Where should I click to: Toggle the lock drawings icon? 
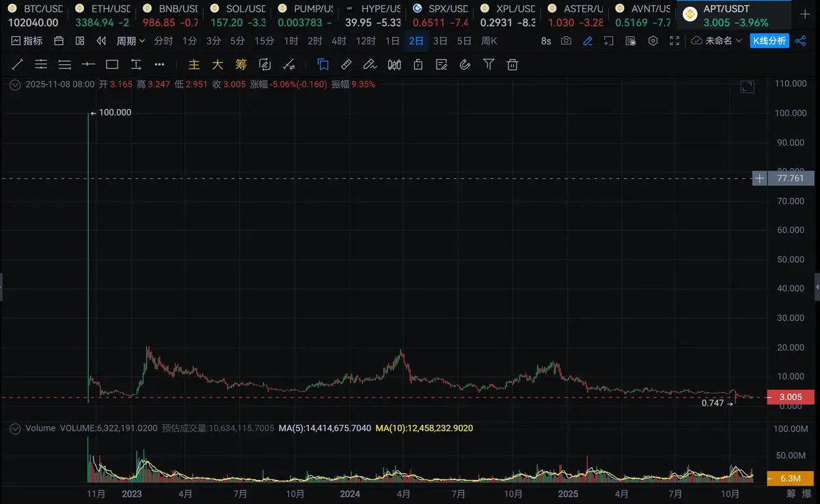point(418,65)
